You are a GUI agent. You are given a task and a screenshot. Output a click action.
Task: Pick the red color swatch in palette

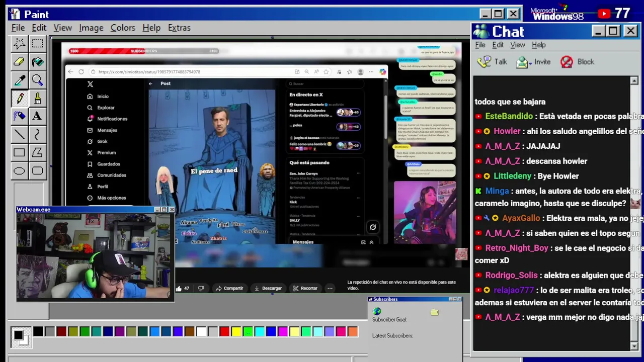click(x=224, y=331)
